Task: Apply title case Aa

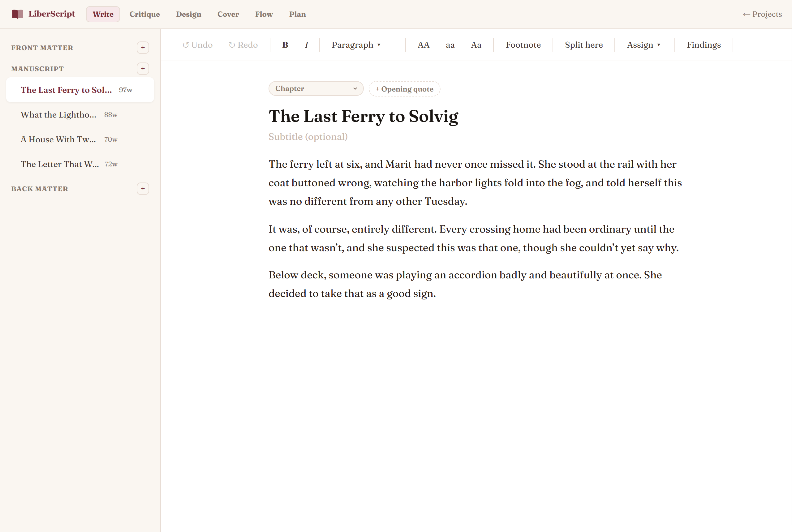Action: point(476,45)
